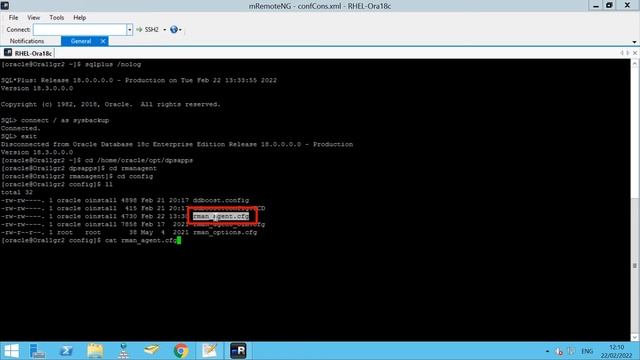Restore down the mRemoteNG window

click(609, 5)
